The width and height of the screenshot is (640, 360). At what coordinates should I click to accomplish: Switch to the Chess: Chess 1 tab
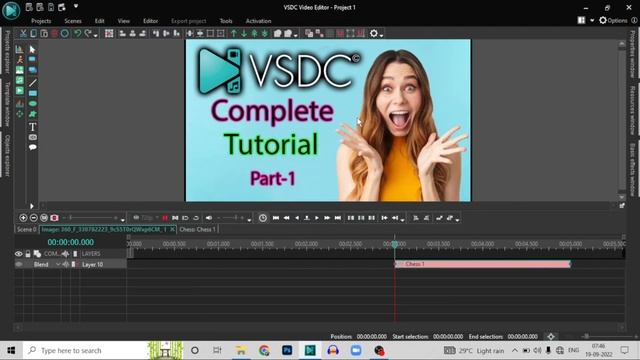[x=198, y=229]
